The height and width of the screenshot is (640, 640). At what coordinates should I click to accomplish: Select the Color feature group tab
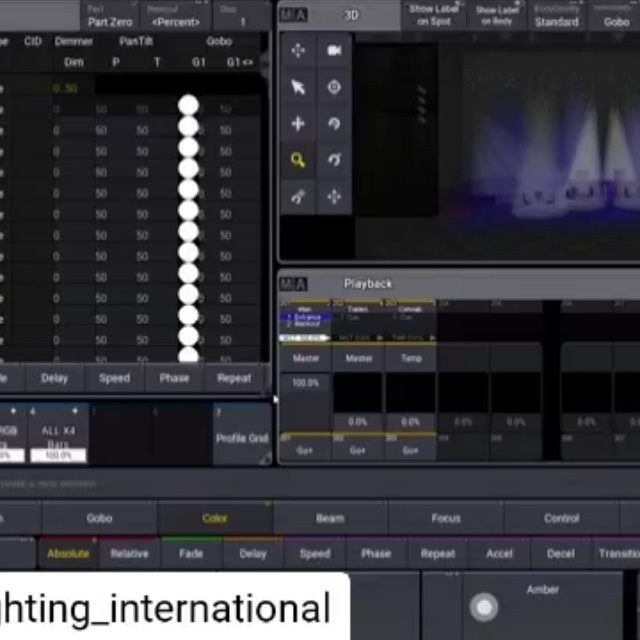coord(215,518)
